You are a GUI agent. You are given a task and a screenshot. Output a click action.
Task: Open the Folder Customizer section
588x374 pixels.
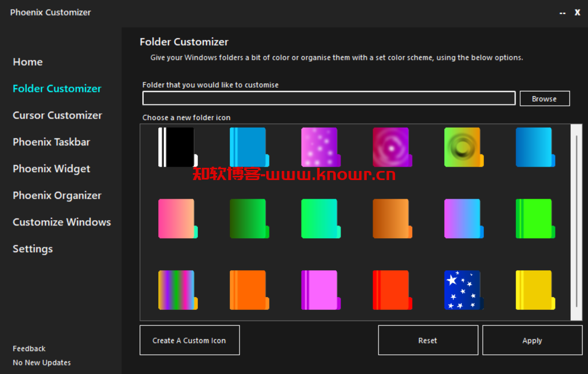(x=57, y=89)
